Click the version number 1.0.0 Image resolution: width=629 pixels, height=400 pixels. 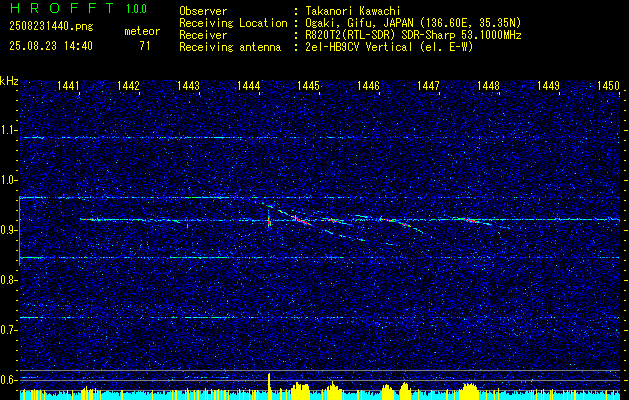tap(136, 9)
